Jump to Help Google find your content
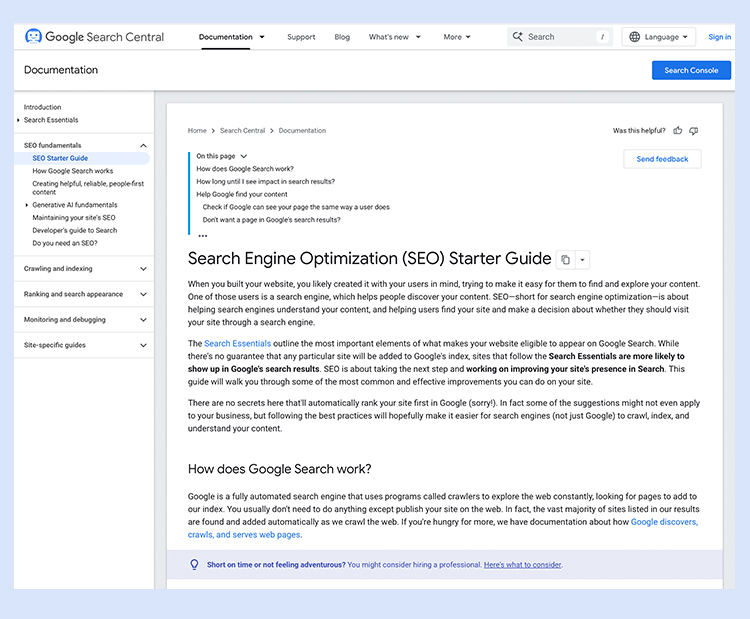This screenshot has width=750, height=619. (242, 194)
